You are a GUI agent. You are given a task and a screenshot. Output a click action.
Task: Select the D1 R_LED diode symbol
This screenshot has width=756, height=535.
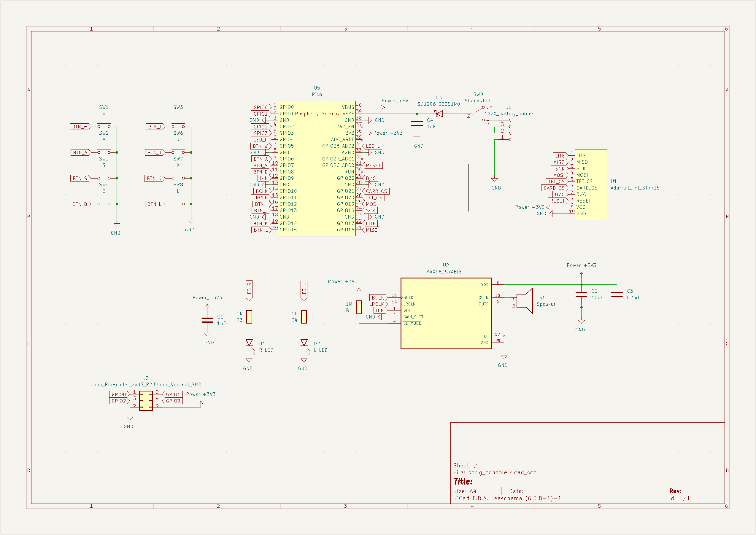[249, 343]
